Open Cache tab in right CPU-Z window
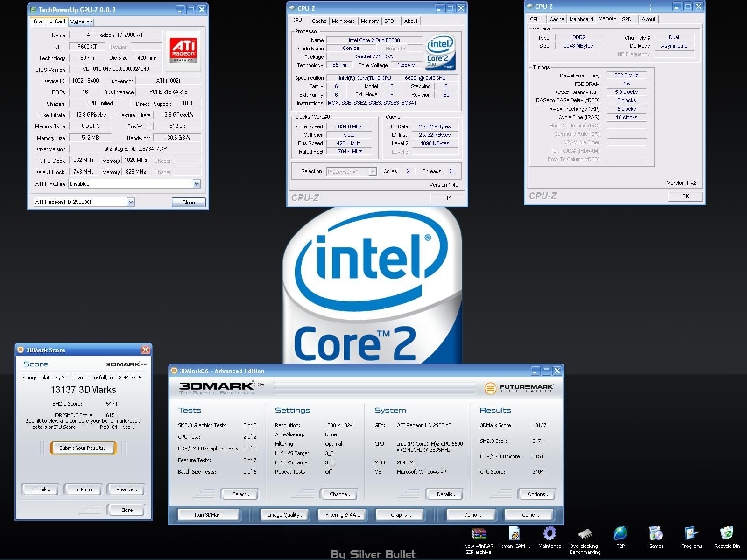 click(x=557, y=19)
